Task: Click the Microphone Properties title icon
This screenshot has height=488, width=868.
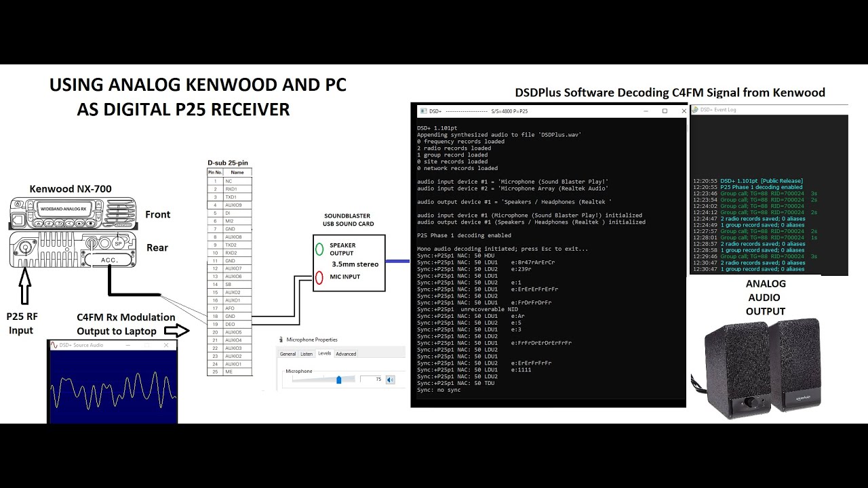Action: click(x=281, y=340)
